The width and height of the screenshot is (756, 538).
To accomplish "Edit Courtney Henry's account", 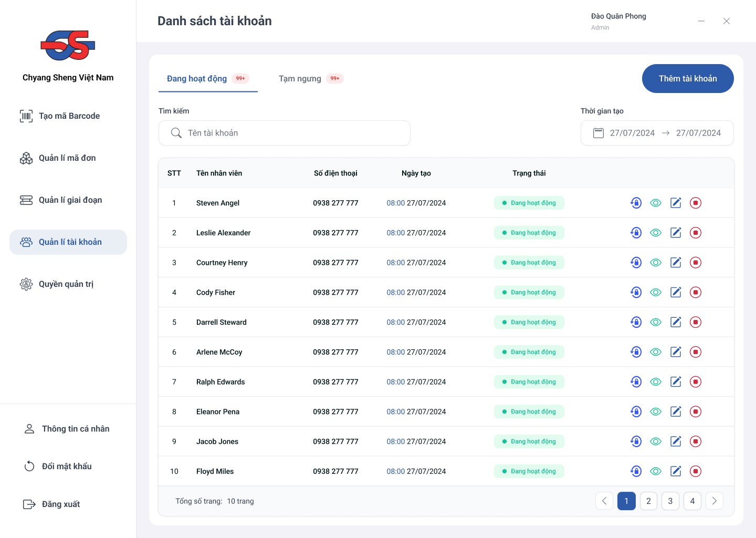I will click(x=676, y=263).
